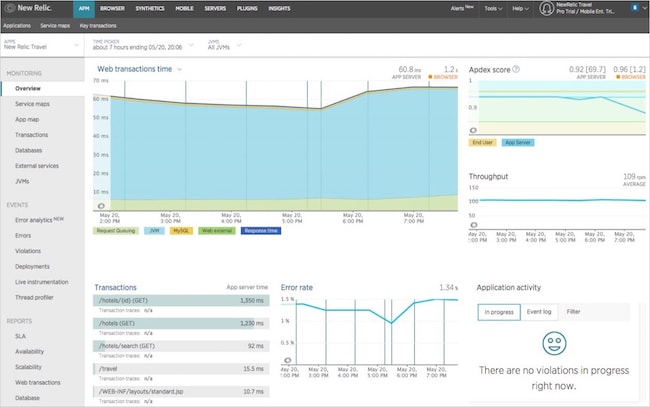This screenshot has height=407, width=650.
Task: Open Transactions in the sidebar
Action: coord(32,135)
